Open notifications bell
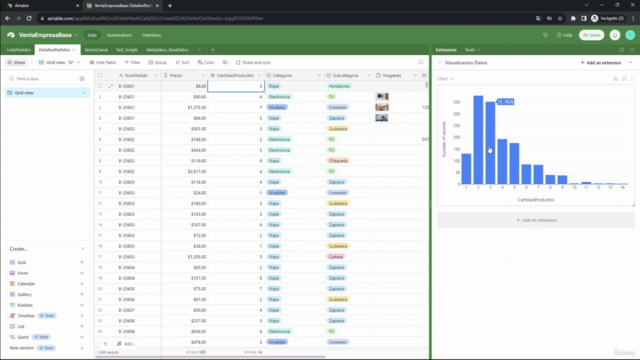The image size is (640, 360). coord(615,35)
